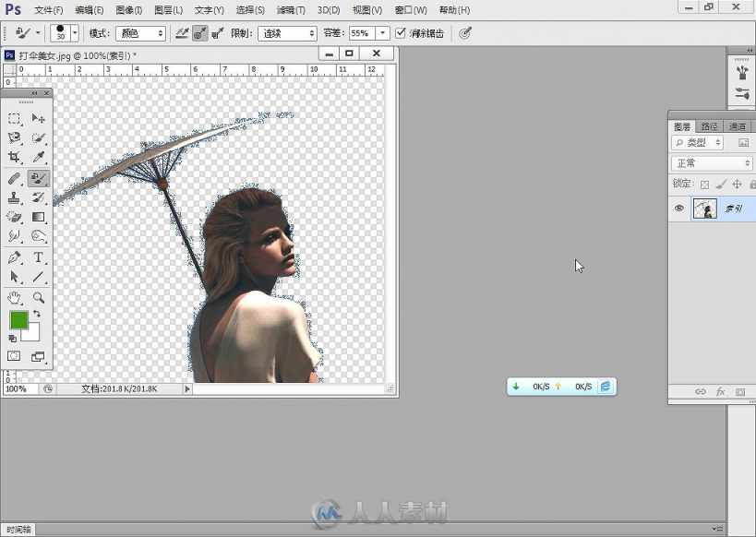The height and width of the screenshot is (537, 756).
Task: Hide the 索引 layer with eye icon
Action: 679,209
